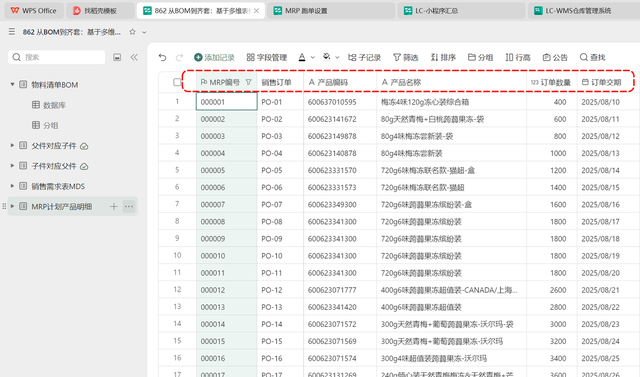This screenshot has height=377, width=640.
Task: Select the 父件对应子件 sheet
Action: point(54,146)
